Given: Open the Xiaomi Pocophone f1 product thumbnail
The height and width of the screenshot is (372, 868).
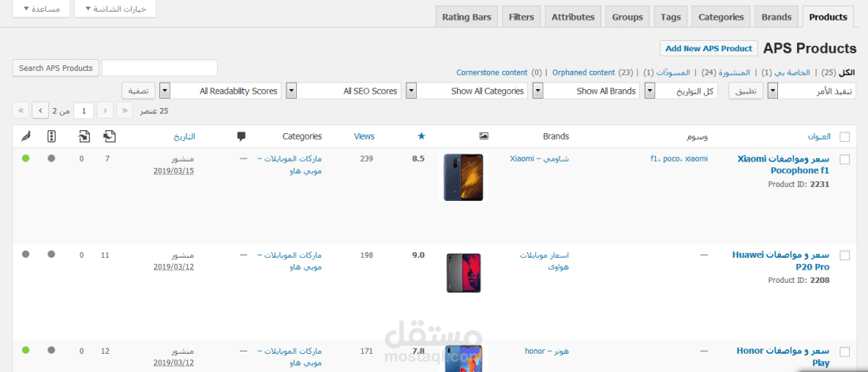Looking at the screenshot, I should coord(464,177).
